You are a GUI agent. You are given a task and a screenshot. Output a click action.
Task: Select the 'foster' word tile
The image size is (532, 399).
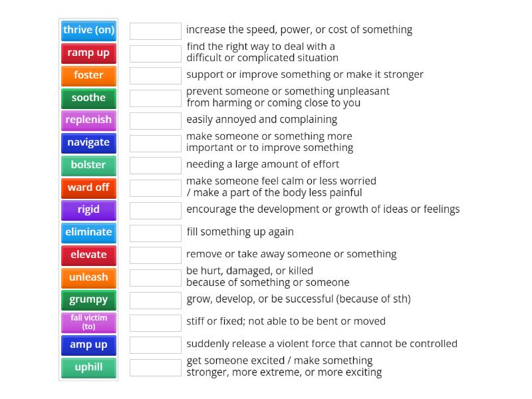(88, 75)
